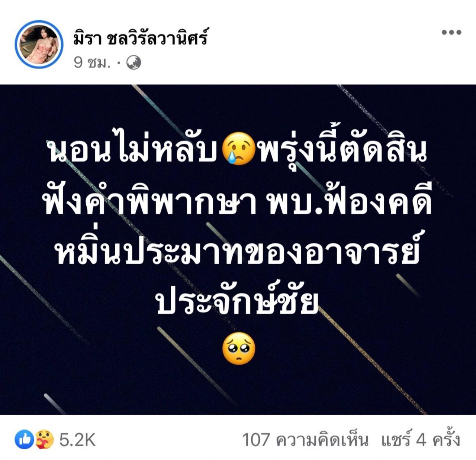
Task: Open the มิรา ชลวิรัลวานิศร์ profile name
Action: click(140, 37)
